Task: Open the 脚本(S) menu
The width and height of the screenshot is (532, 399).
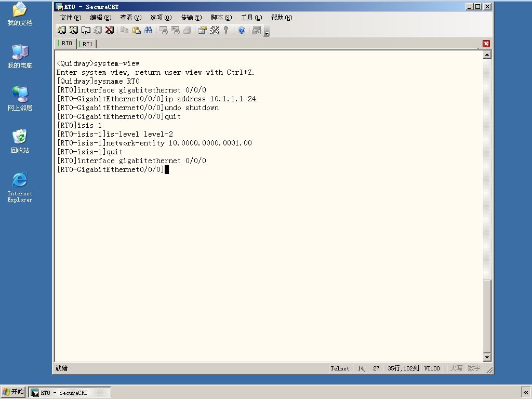Action: (221, 18)
